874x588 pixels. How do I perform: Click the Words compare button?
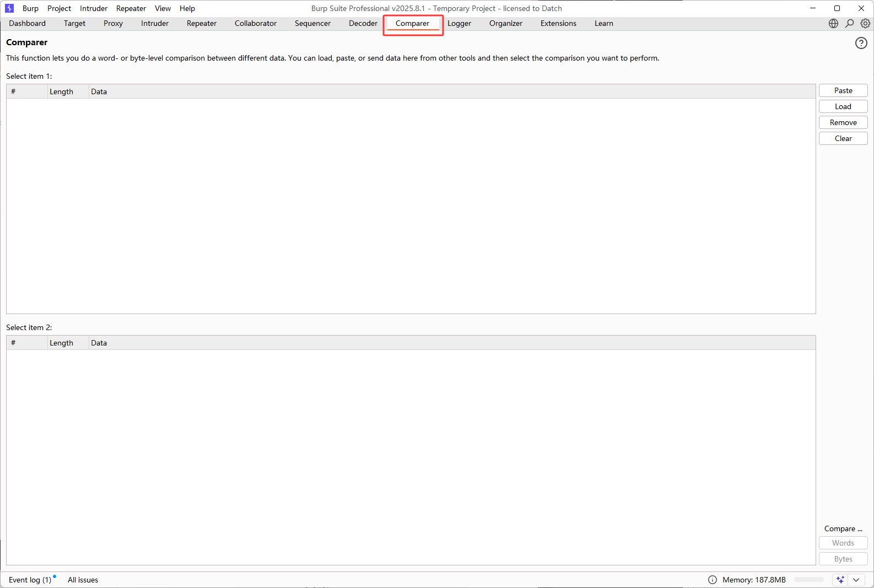(x=843, y=543)
